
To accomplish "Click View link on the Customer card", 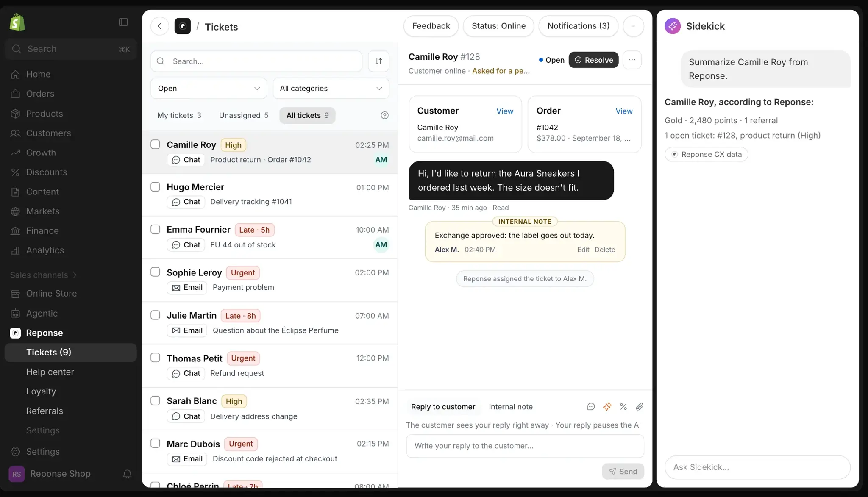I will coord(504,111).
